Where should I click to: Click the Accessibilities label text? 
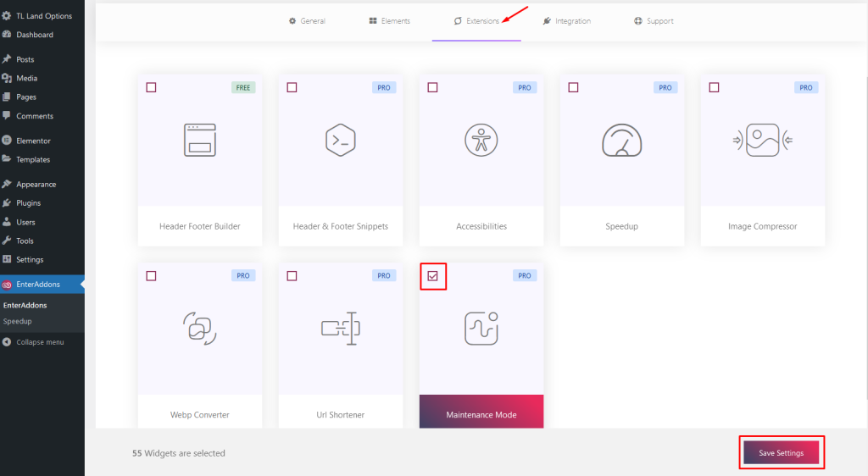point(481,226)
